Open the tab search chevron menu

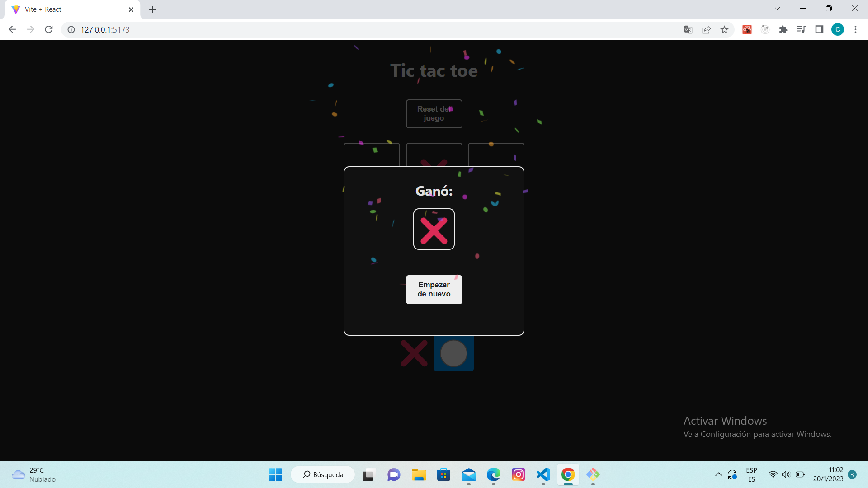(x=777, y=8)
